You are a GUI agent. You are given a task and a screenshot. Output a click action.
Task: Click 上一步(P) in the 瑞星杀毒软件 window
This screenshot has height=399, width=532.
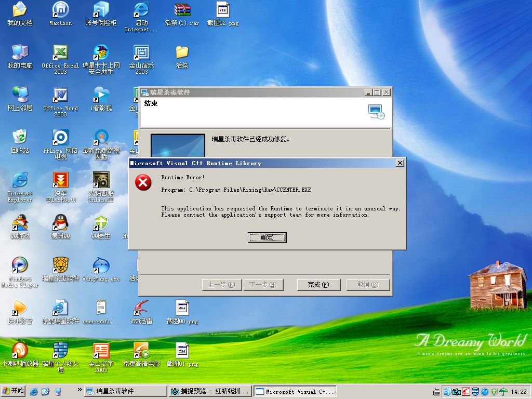(221, 285)
